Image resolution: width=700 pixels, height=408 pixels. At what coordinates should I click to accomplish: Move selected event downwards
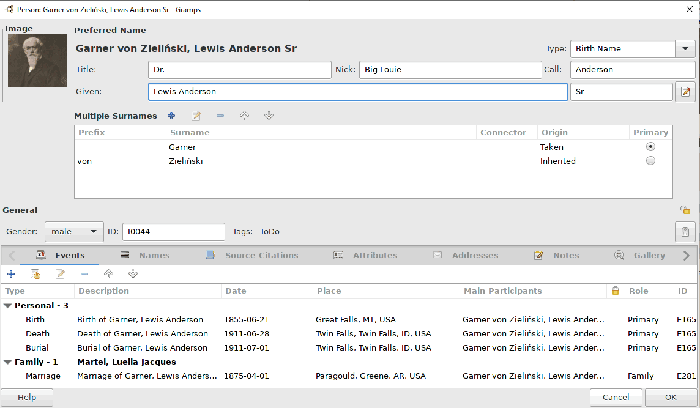coord(133,274)
